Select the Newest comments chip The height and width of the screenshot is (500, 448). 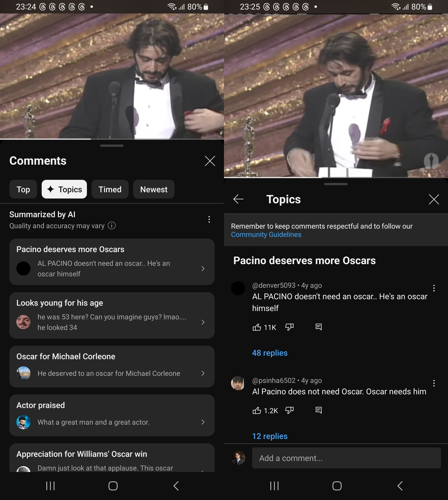(x=154, y=189)
